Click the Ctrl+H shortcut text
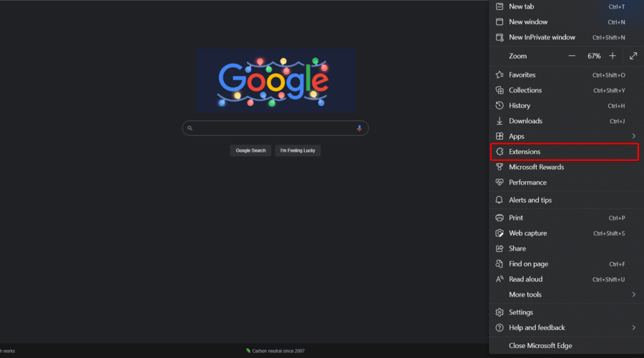This screenshot has width=644, height=358. 616,106
